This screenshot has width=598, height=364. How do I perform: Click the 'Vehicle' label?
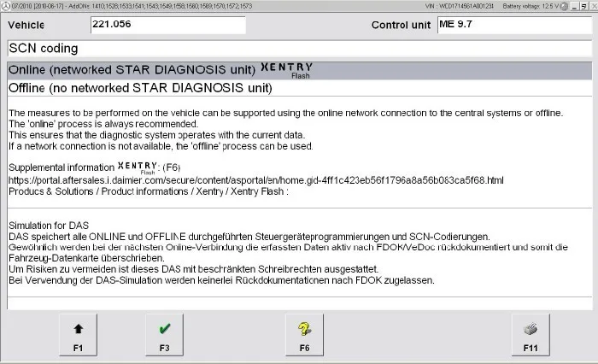tap(26, 25)
